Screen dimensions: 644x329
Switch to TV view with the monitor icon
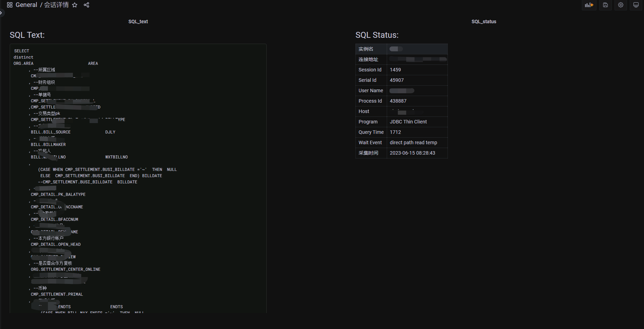tap(636, 5)
